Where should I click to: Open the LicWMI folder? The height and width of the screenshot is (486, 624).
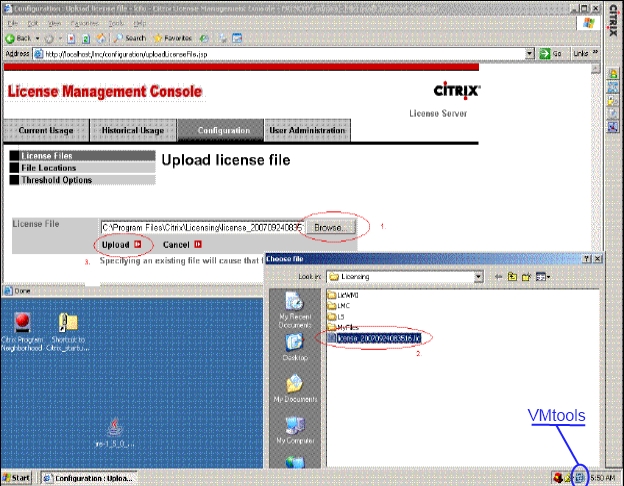(x=343, y=295)
